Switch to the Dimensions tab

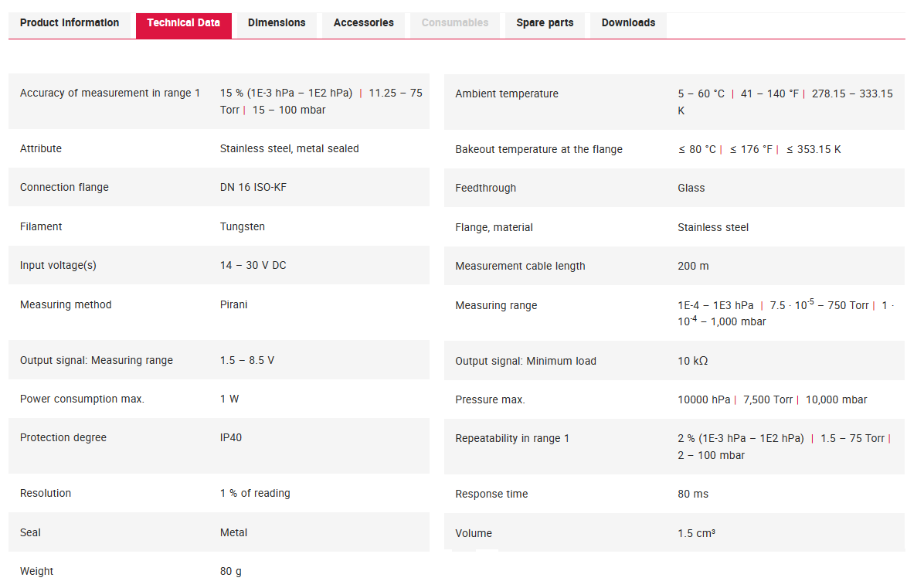point(277,23)
